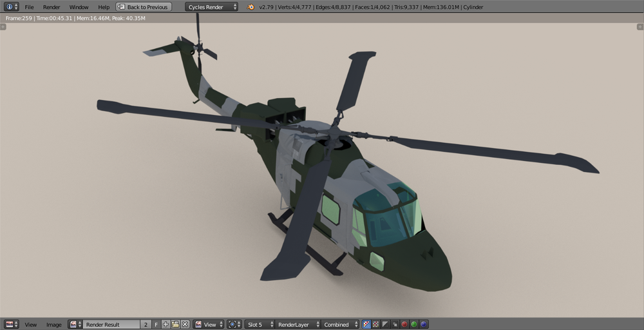Unlink the image with the X icon
Screen dimensions: 644x330
pyautogui.click(x=185, y=324)
